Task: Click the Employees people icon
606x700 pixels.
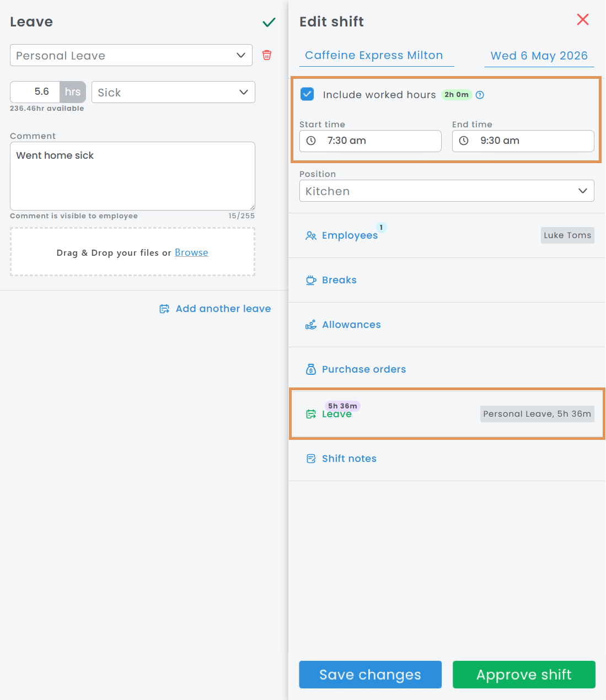Action: pyautogui.click(x=311, y=236)
